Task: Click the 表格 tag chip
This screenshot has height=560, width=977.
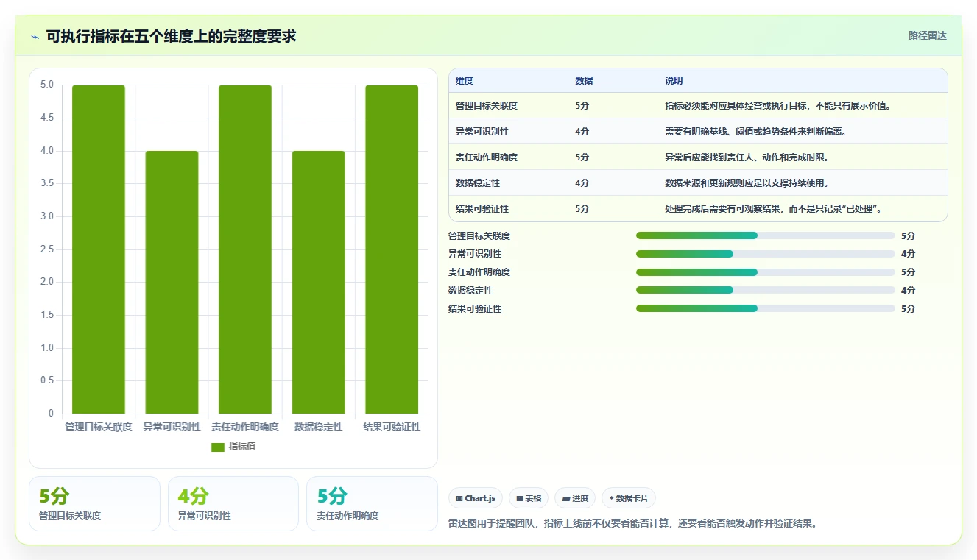Action: click(x=529, y=498)
